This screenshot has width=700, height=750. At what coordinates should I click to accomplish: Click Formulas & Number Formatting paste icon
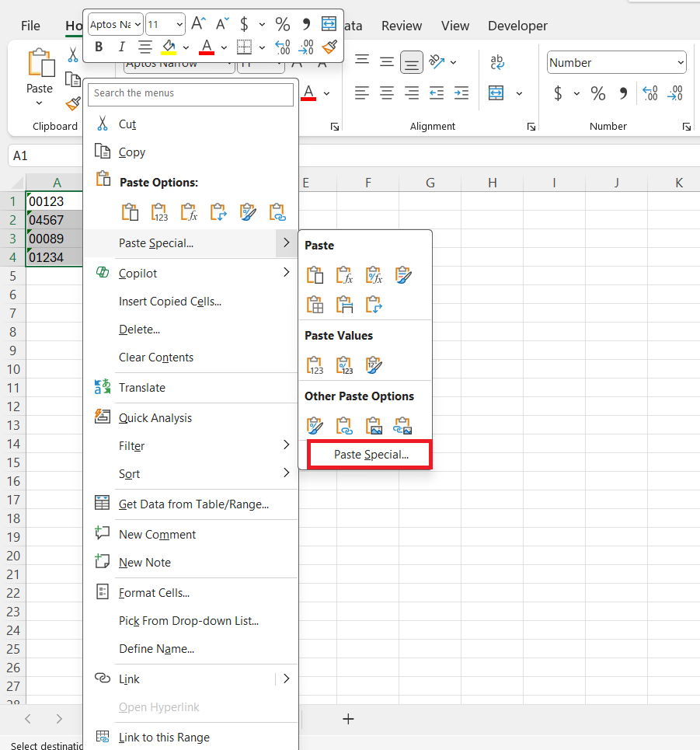(x=374, y=275)
